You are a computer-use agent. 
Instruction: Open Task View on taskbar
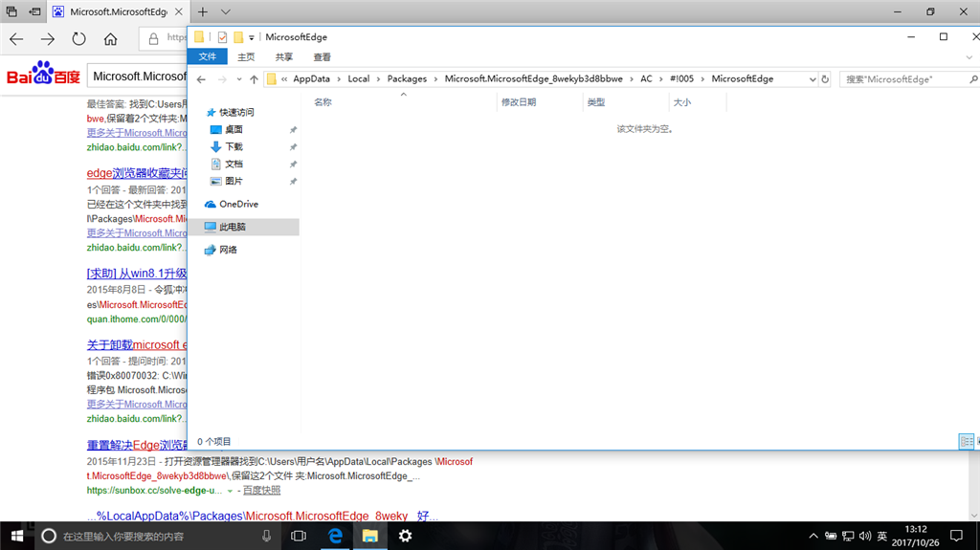click(299, 536)
